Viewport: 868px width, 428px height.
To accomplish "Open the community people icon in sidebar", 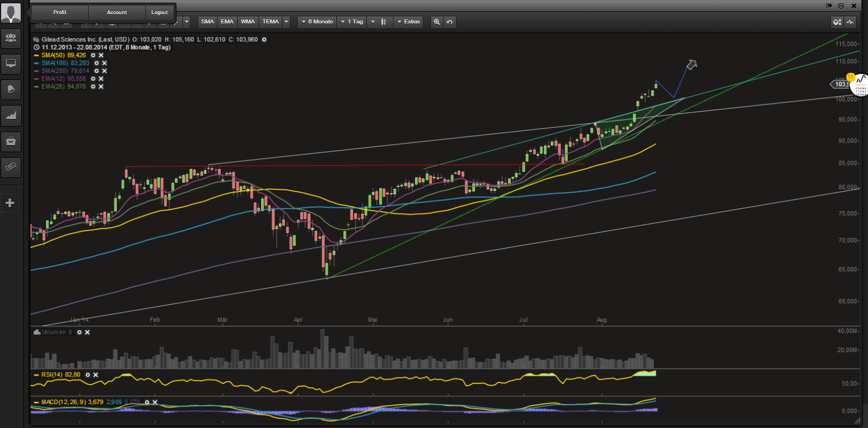I will coord(11,38).
